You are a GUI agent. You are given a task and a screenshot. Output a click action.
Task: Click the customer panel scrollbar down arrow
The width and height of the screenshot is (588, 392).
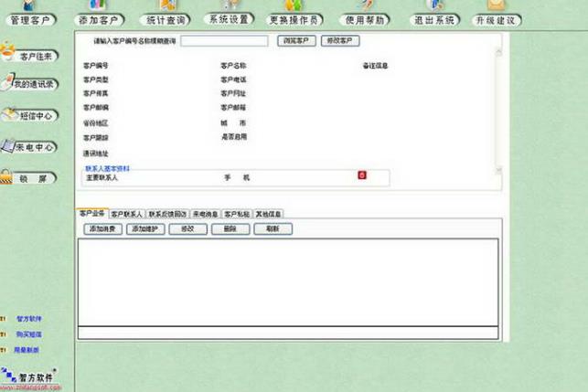click(498, 170)
